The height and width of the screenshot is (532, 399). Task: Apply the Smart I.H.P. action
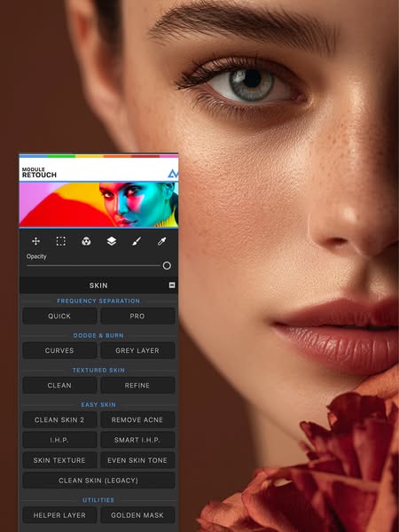pos(137,440)
